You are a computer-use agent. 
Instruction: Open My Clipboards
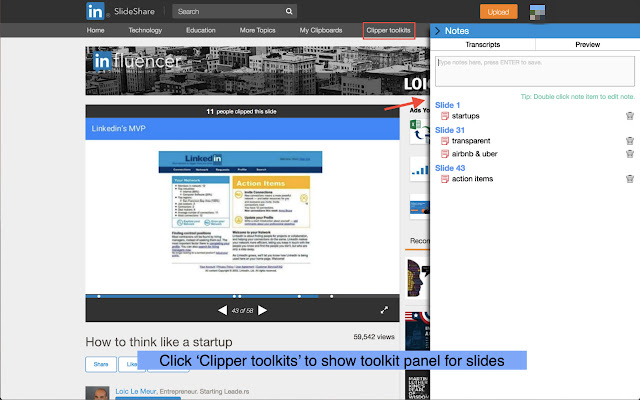pos(321,30)
